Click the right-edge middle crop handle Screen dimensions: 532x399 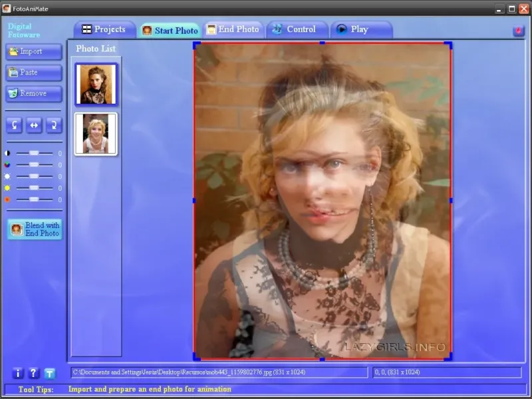pos(451,201)
